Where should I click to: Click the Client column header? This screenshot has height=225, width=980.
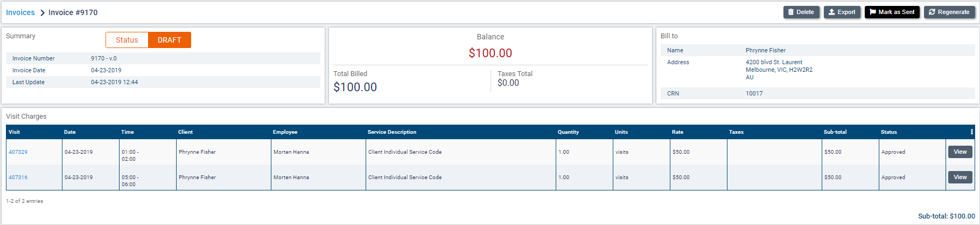pos(185,132)
